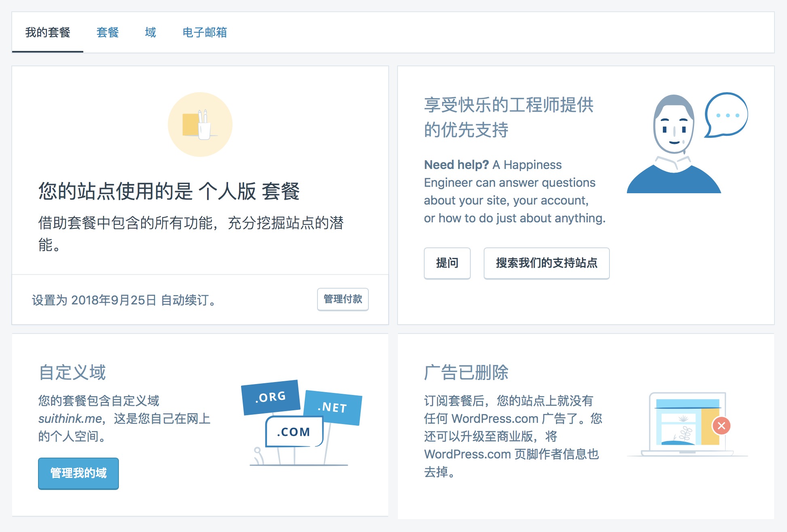Go to the 域 tab

click(x=150, y=32)
